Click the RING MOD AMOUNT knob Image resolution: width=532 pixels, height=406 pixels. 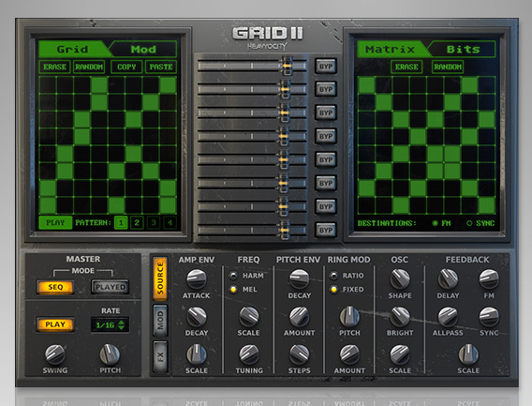(x=349, y=354)
